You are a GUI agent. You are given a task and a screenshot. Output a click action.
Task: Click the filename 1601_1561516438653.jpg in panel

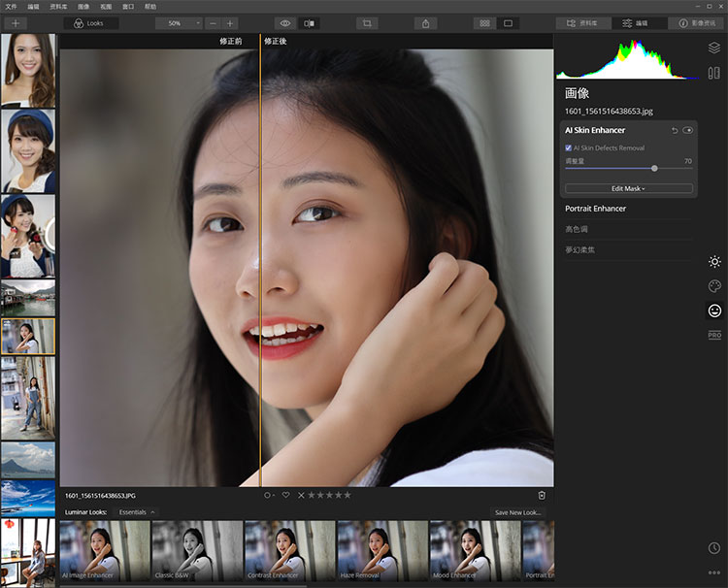click(609, 112)
